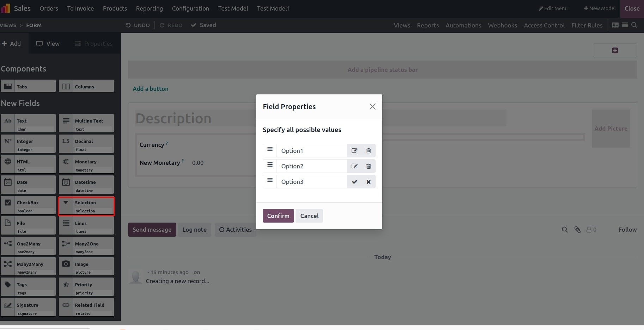644x330 pixels.
Task: Cancel the field properties dialog
Action: click(x=309, y=216)
